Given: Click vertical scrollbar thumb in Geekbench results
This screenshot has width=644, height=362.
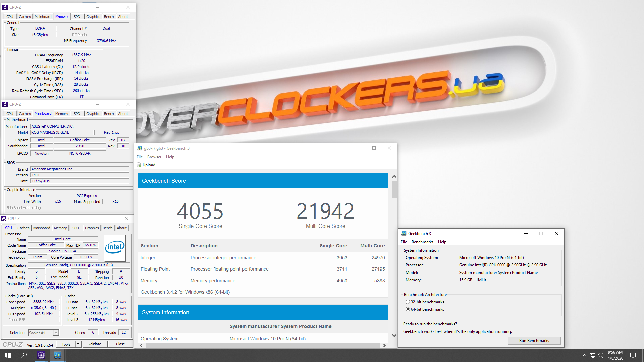Looking at the screenshot, I should pyautogui.click(x=394, y=189).
